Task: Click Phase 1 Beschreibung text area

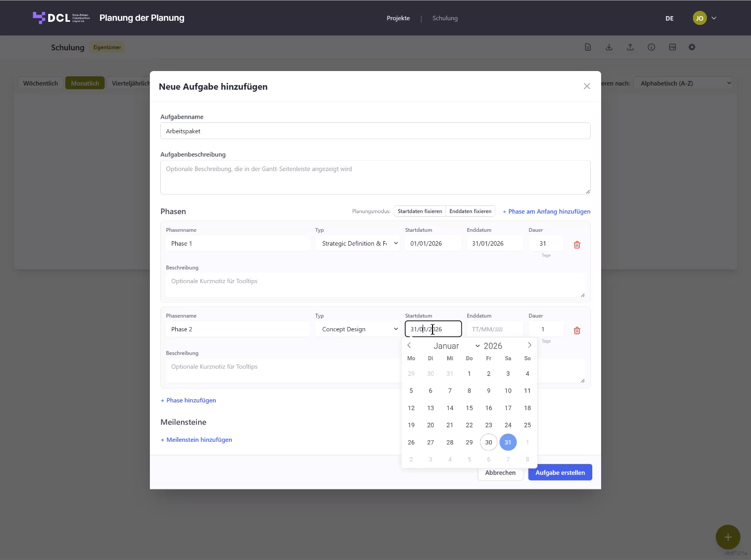Action: click(375, 285)
